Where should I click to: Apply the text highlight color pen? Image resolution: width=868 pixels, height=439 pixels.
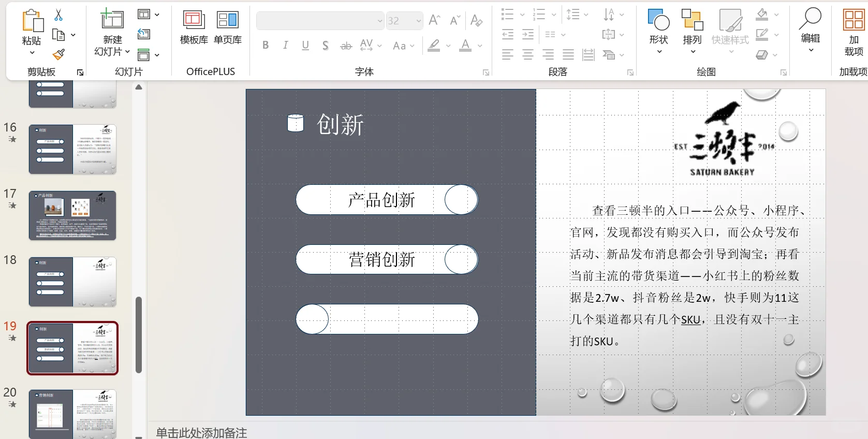[434, 46]
